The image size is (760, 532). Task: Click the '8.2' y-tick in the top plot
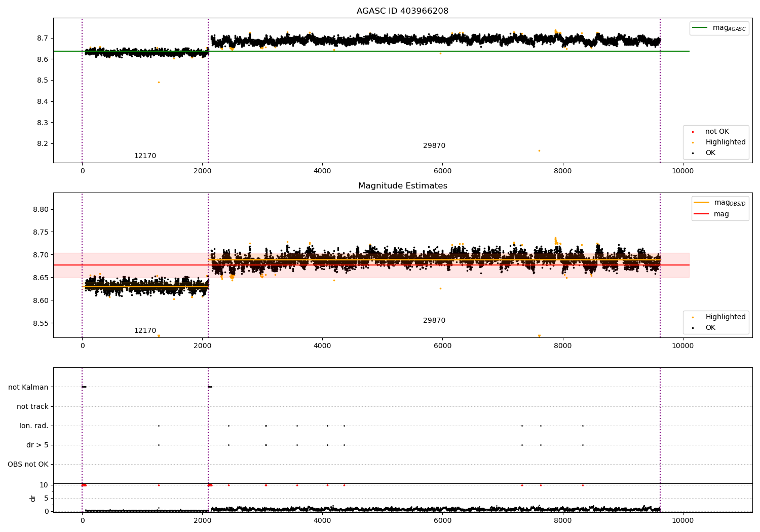43,144
